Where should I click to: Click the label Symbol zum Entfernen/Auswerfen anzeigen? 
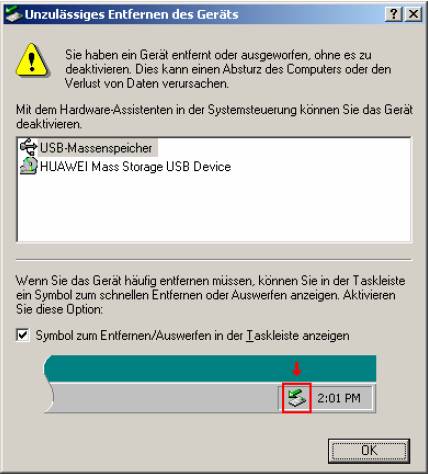click(193, 335)
